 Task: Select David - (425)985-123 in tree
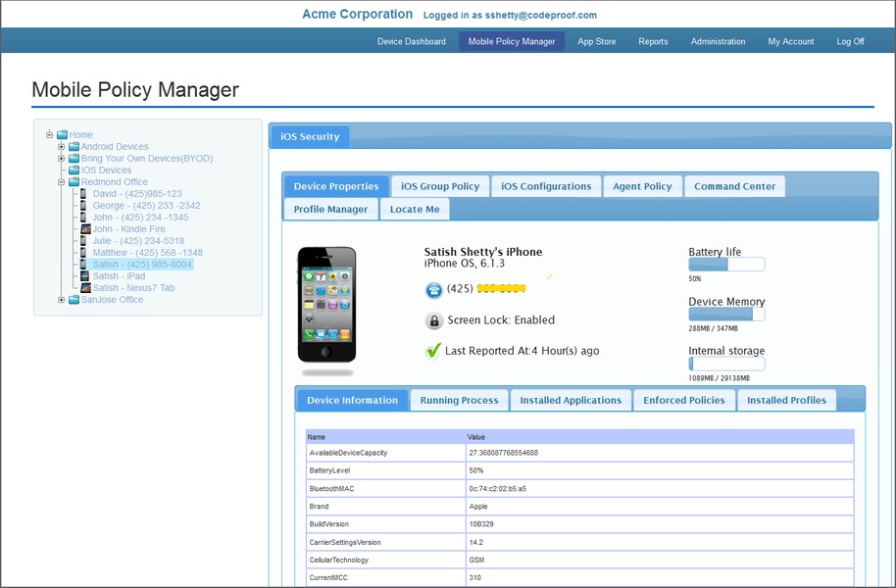tap(137, 194)
